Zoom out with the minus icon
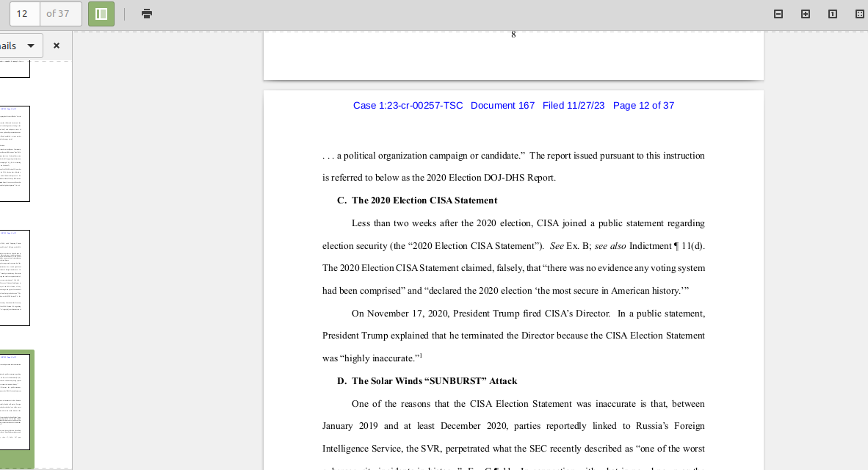Screen dimensions: 868x470 [x=778, y=14]
